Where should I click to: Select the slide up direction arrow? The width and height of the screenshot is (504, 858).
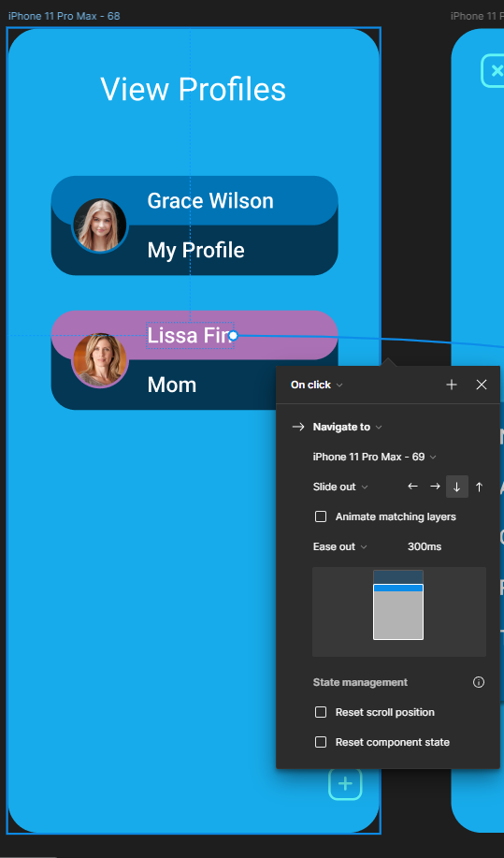click(479, 487)
